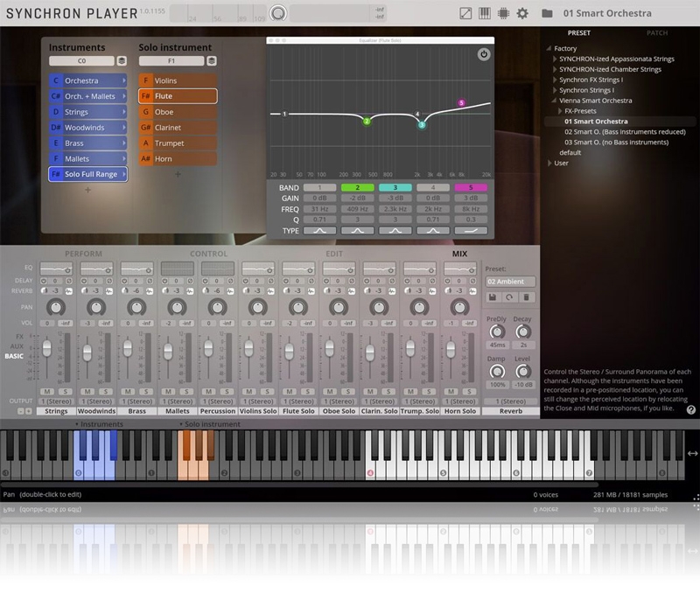Open the gear settings icon

click(x=522, y=13)
